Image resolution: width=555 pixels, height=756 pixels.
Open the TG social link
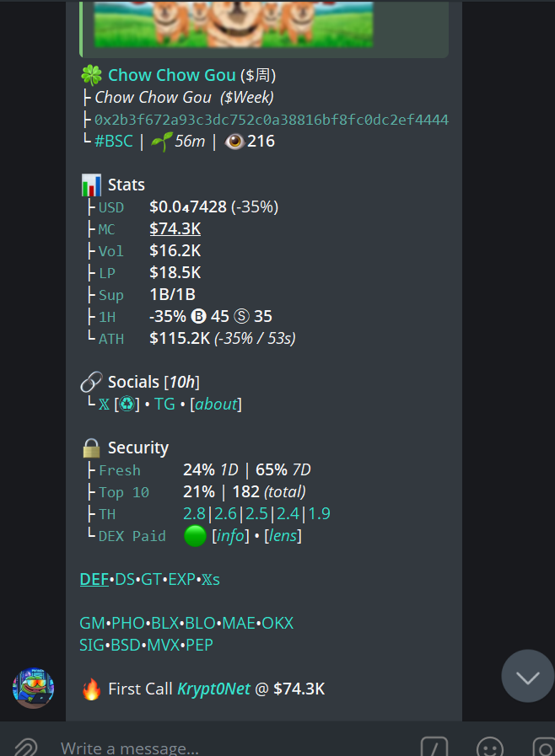pyautogui.click(x=164, y=404)
